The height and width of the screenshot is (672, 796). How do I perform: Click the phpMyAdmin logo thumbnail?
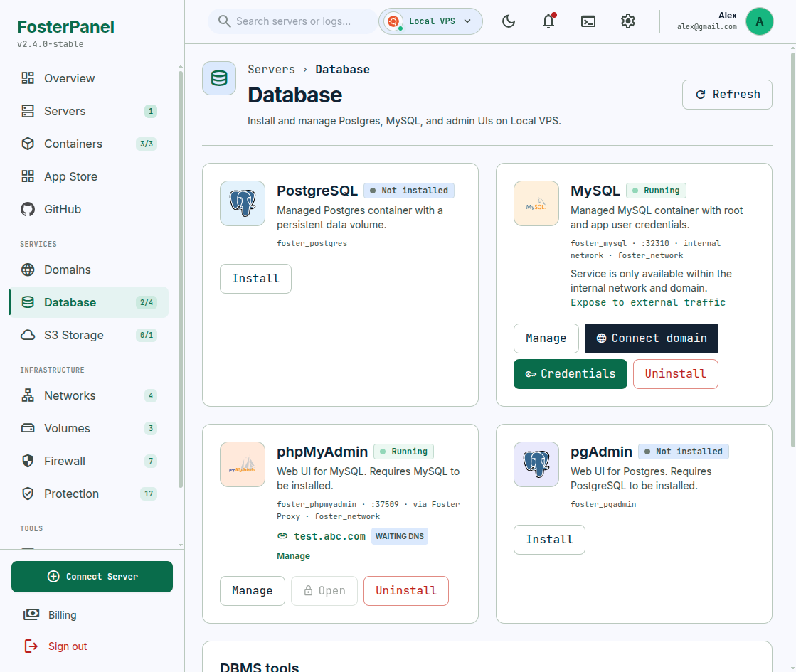pos(243,464)
